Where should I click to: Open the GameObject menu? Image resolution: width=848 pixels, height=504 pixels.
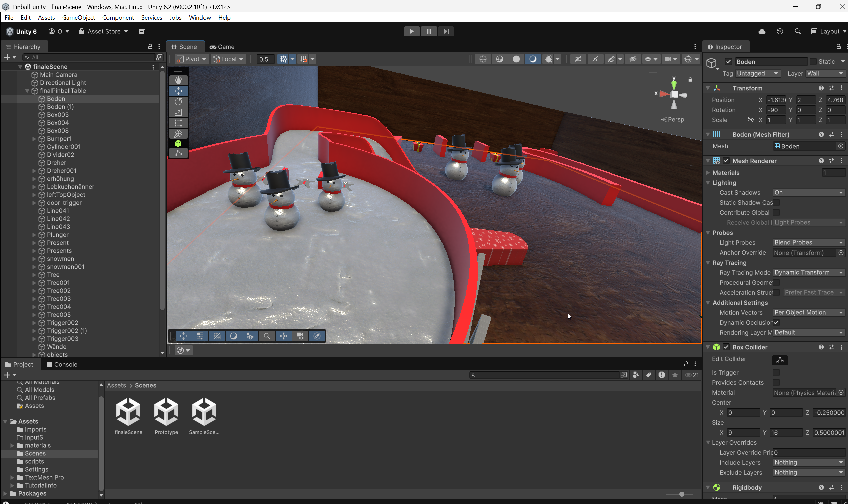(x=78, y=17)
